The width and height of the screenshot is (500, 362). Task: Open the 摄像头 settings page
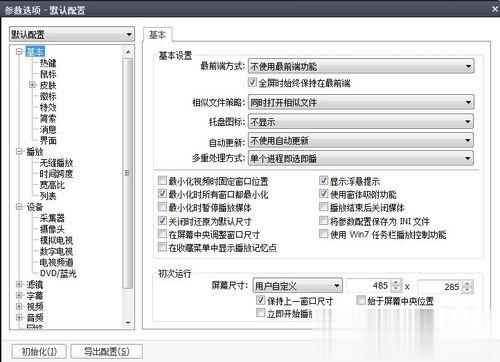pyautogui.click(x=52, y=229)
